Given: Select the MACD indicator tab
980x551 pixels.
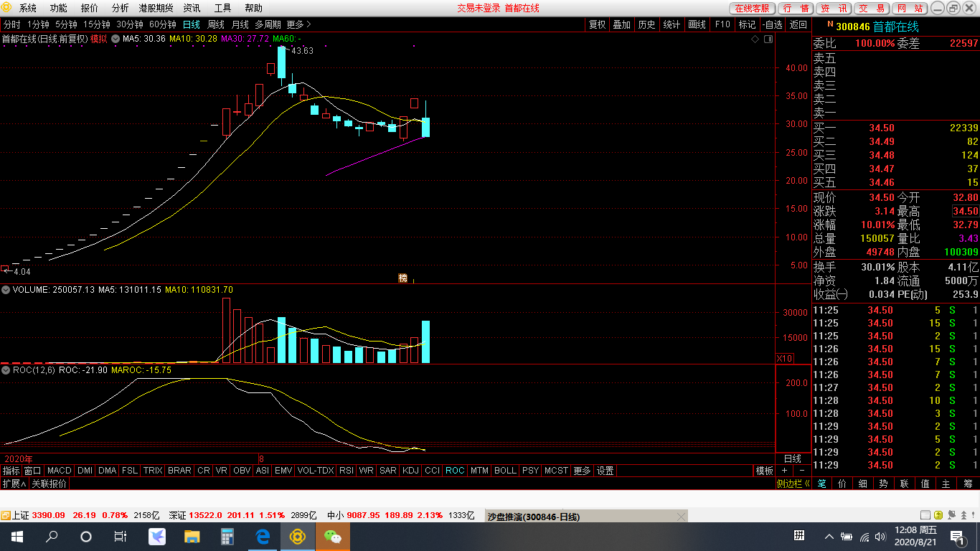Looking at the screenshot, I should click(60, 471).
